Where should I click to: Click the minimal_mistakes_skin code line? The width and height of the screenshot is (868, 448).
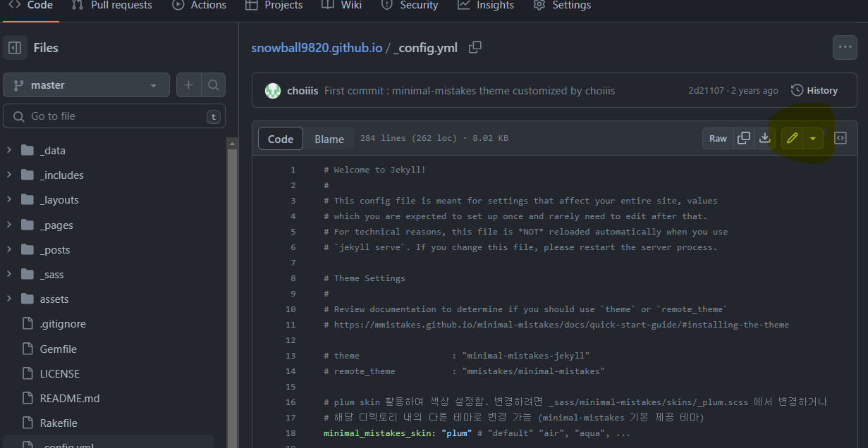[x=477, y=433]
